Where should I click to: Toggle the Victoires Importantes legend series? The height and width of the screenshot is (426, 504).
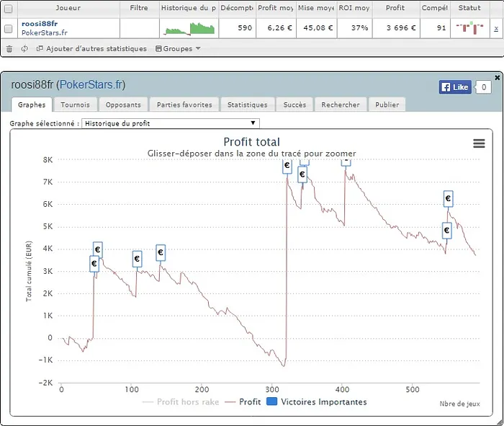[317, 402]
